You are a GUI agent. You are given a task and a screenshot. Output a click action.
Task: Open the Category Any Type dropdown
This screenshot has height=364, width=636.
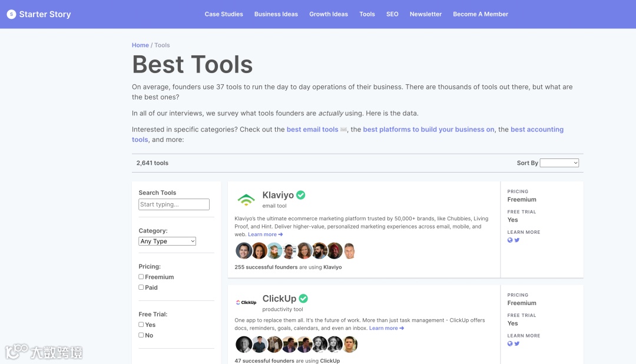coord(167,241)
